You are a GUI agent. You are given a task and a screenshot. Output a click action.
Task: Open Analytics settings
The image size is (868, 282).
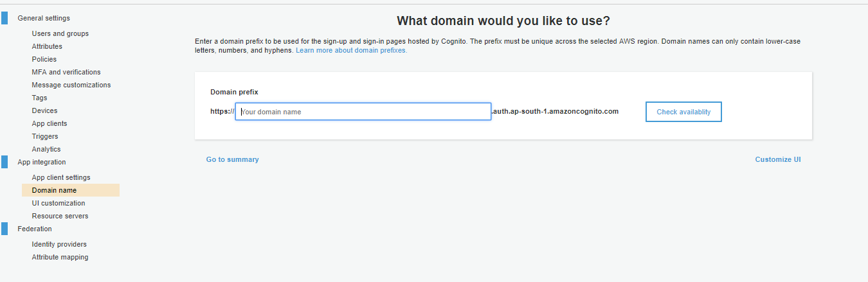[46, 149]
